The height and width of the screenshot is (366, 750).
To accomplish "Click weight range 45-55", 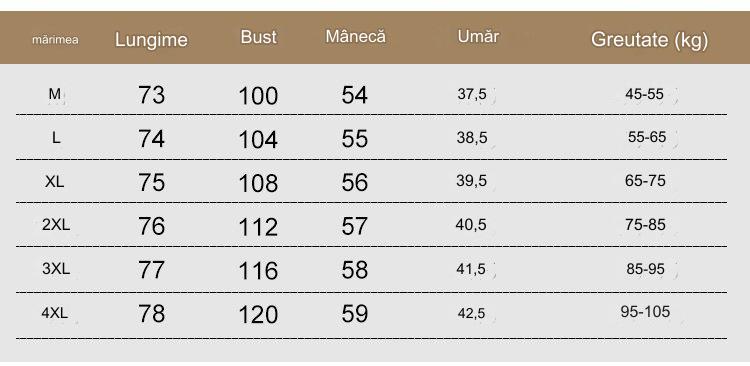I will tap(644, 94).
